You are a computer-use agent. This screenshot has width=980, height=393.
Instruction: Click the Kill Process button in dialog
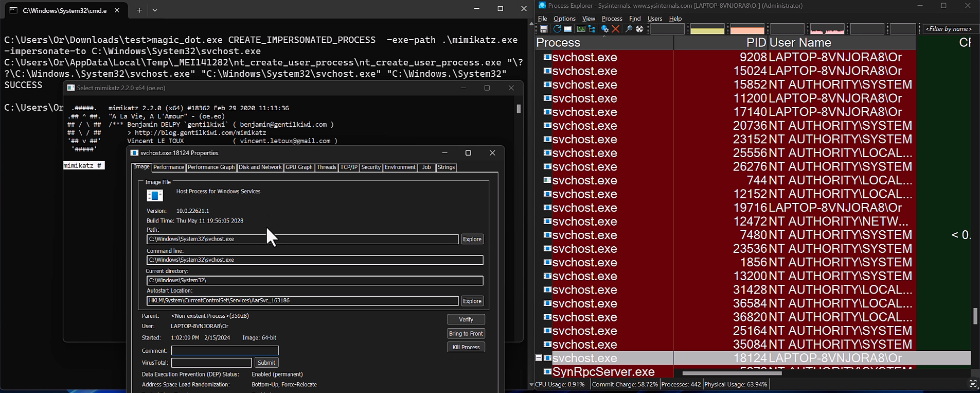click(x=466, y=347)
